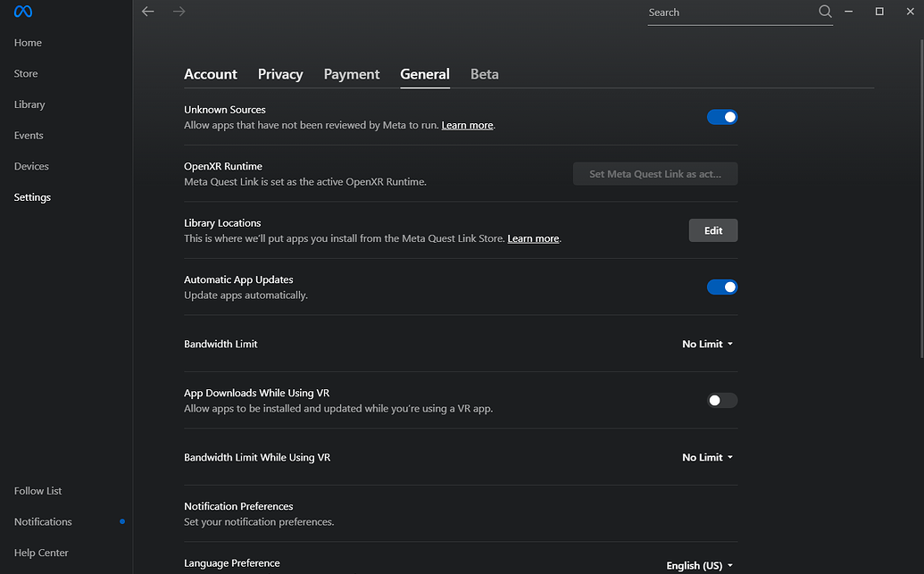Open the Beta settings tab

485,74
